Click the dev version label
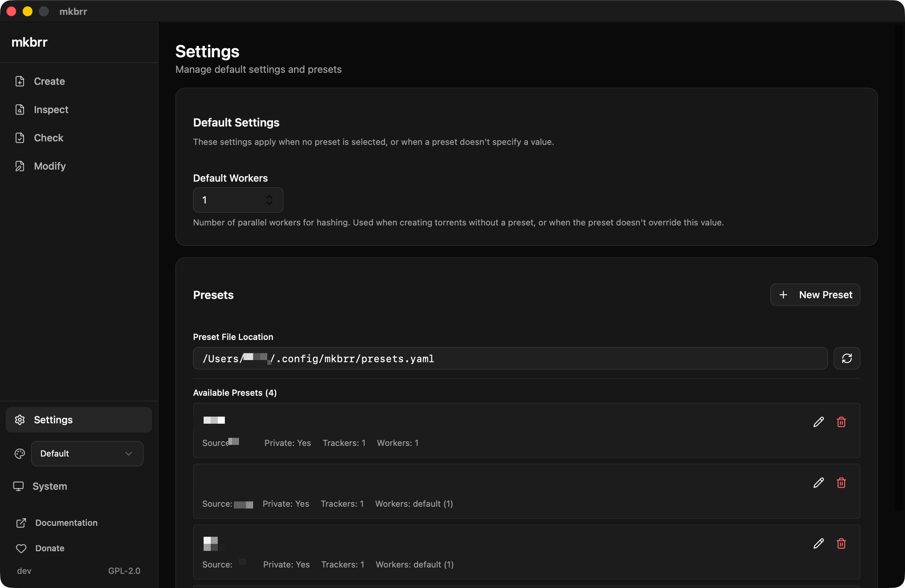The width and height of the screenshot is (905, 588). [24, 571]
